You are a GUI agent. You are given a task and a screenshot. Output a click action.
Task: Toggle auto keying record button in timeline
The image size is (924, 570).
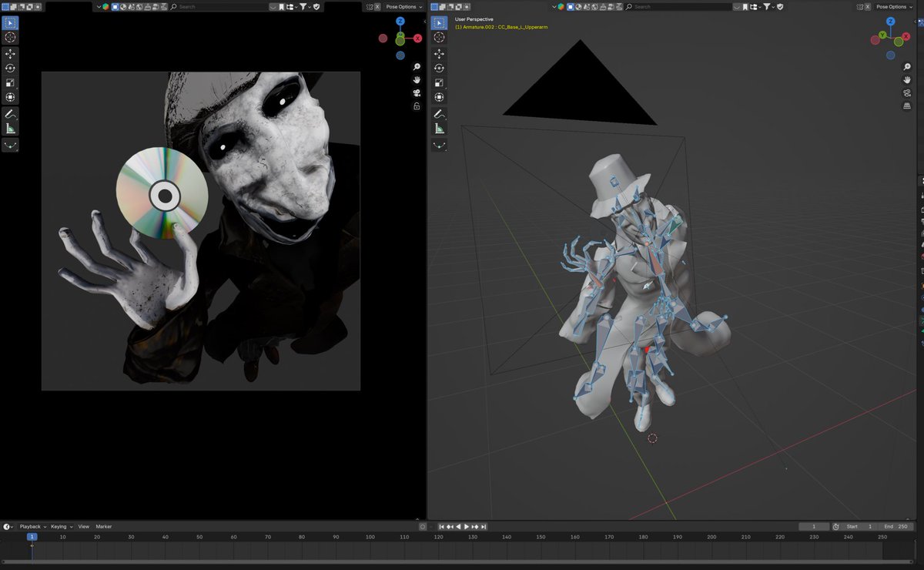click(x=422, y=527)
